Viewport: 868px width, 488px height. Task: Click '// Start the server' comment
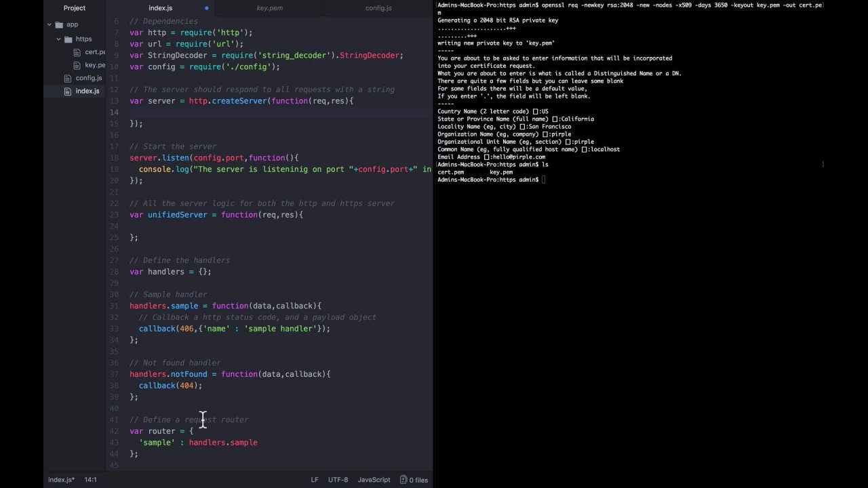173,146
